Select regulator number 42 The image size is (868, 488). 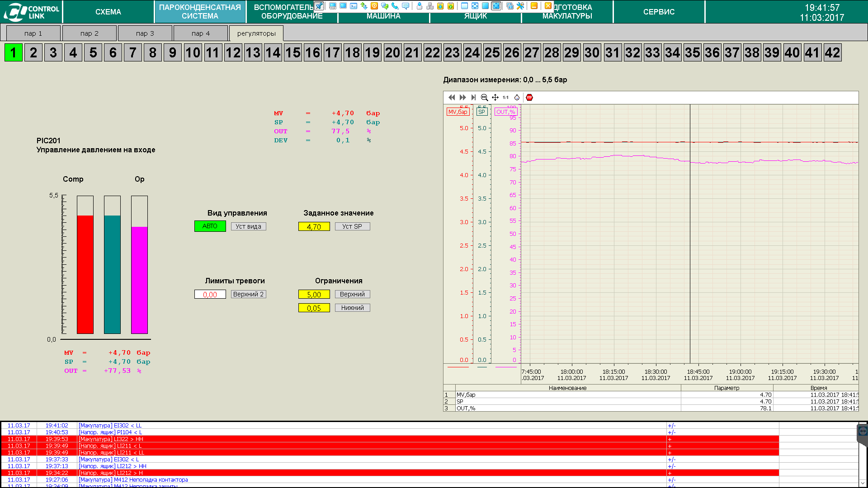tap(832, 52)
